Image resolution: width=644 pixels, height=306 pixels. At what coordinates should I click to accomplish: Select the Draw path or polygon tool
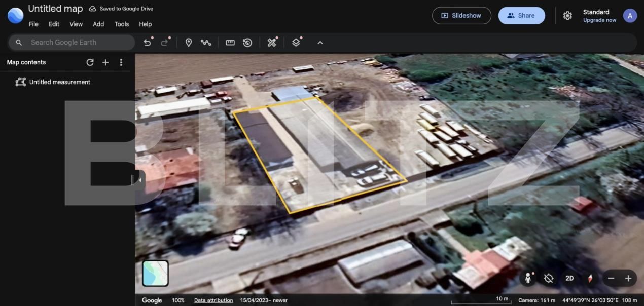point(206,43)
